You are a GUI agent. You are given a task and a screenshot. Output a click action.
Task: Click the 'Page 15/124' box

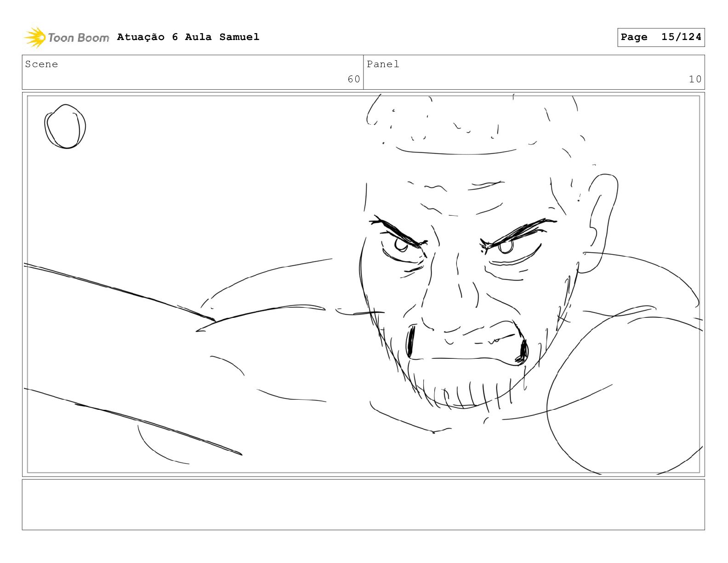(x=661, y=37)
